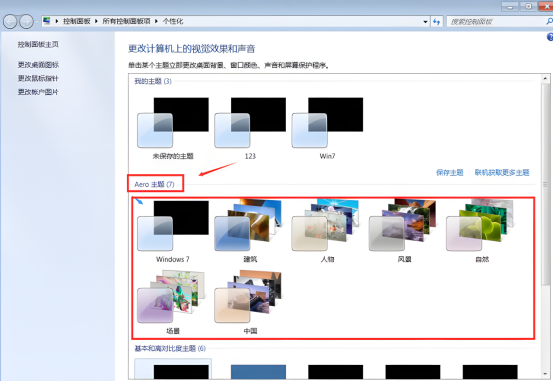Select the Windows 7 Aero theme
This screenshot has height=381, width=553.
[x=173, y=231]
